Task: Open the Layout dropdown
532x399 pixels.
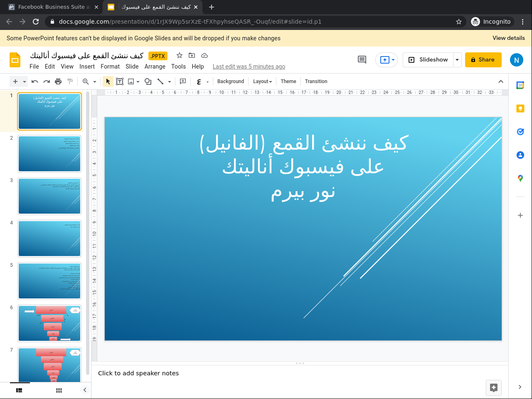Action: tap(263, 81)
